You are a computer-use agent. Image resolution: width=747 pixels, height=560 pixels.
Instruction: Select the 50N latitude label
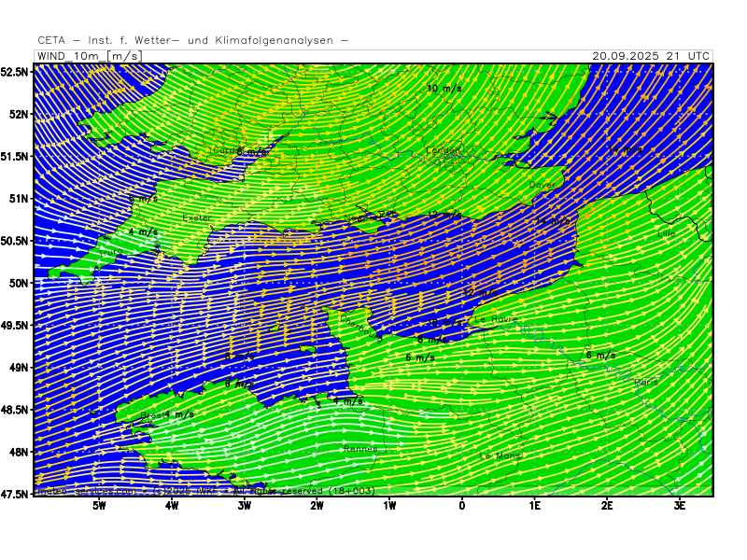point(18,284)
